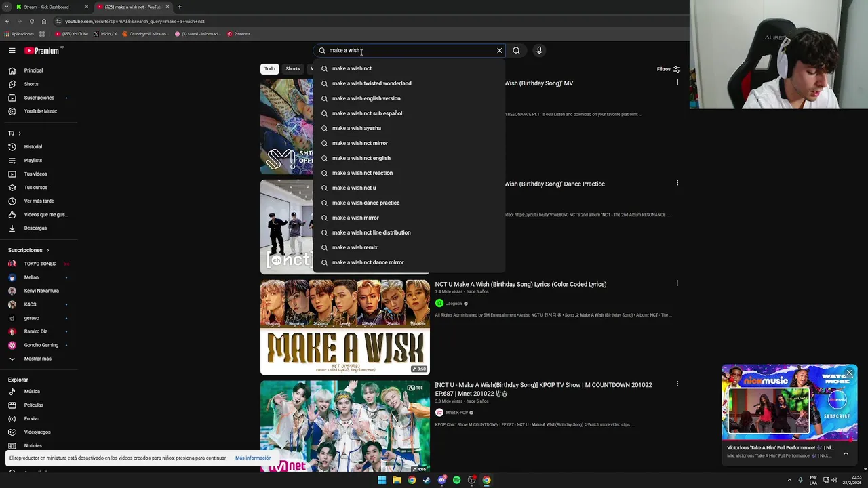The height and width of the screenshot is (488, 868).
Task: Open liked videos (Videos que me gus...)
Action: click(x=39, y=214)
